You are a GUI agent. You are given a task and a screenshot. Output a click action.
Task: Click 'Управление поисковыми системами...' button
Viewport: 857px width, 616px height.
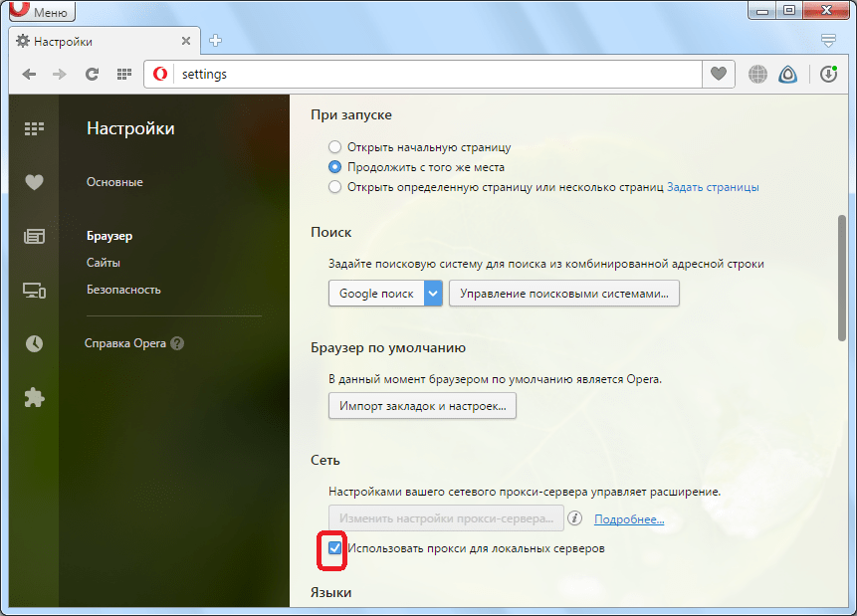click(x=564, y=294)
